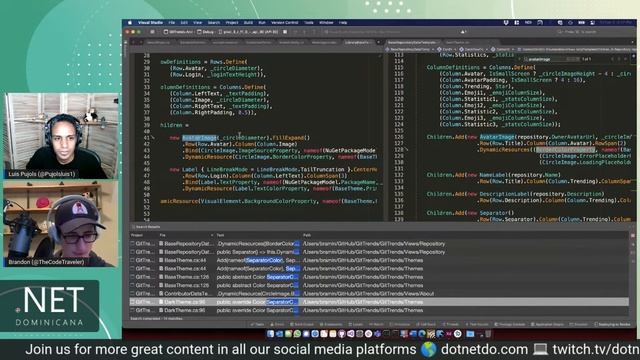Open Microsoft Edge from the Dock
The width and height of the screenshot is (640, 360).
pos(422,334)
